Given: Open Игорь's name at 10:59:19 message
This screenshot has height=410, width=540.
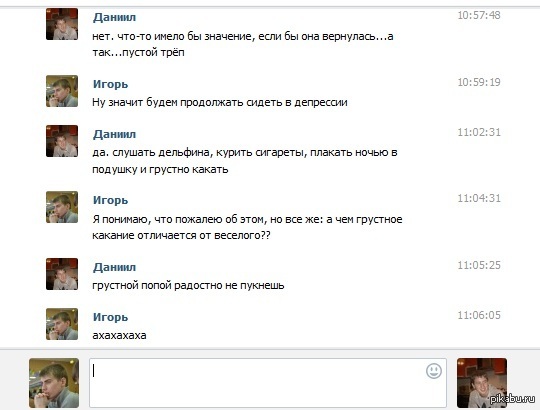Looking at the screenshot, I should point(110,84).
